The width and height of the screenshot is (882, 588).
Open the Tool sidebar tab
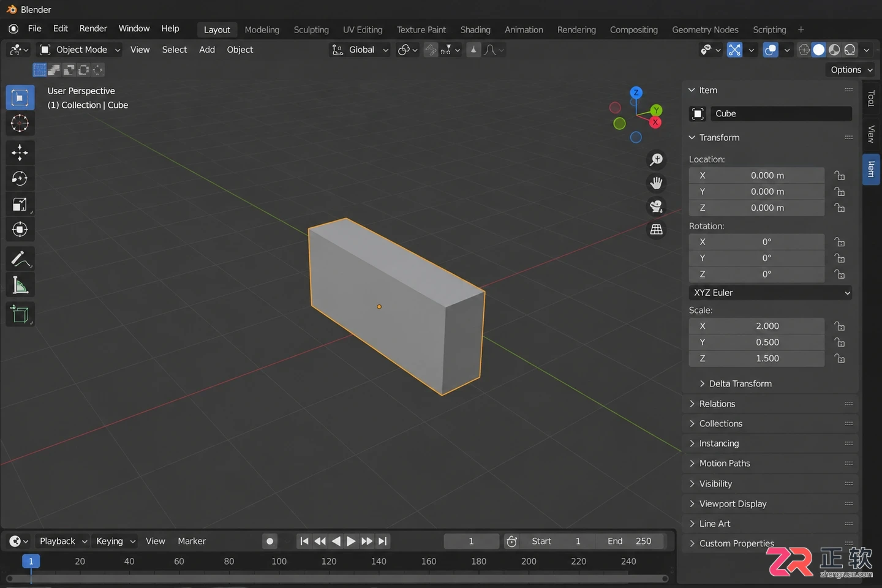pyautogui.click(x=871, y=98)
